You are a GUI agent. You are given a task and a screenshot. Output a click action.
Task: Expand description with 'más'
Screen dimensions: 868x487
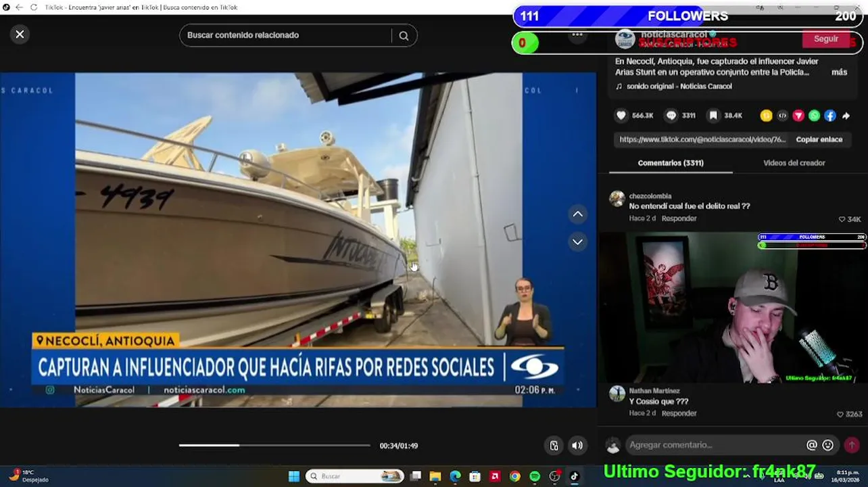(839, 72)
